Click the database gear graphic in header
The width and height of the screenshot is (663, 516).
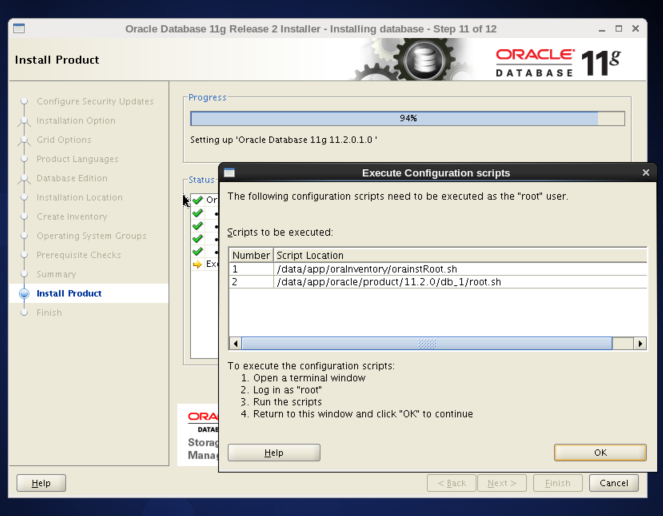tap(424, 59)
